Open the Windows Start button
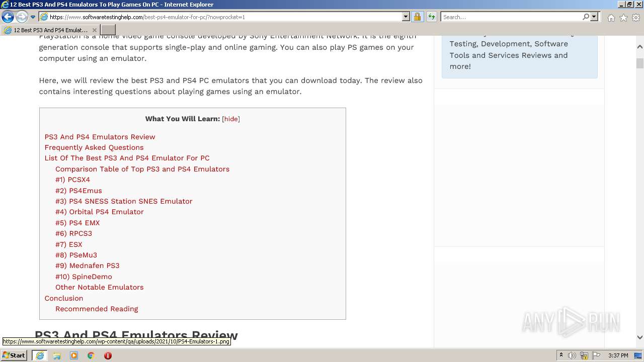This screenshot has height=362, width=644. pos(14,355)
